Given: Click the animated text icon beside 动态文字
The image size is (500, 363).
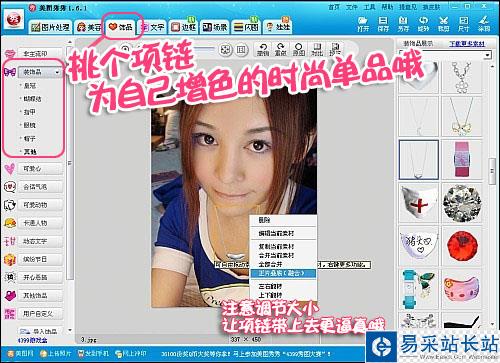Looking at the screenshot, I should coord(10,241).
